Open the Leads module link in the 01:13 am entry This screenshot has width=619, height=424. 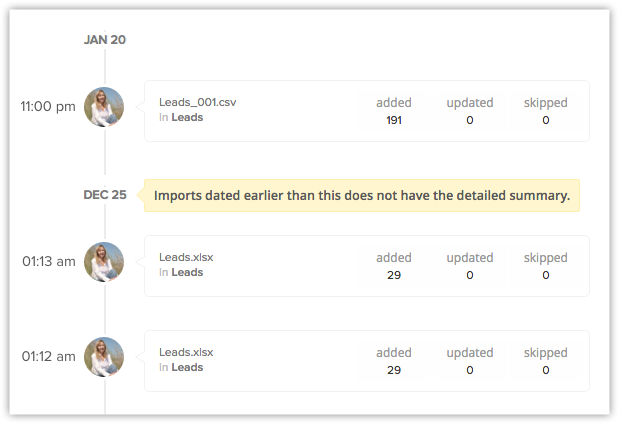click(187, 272)
